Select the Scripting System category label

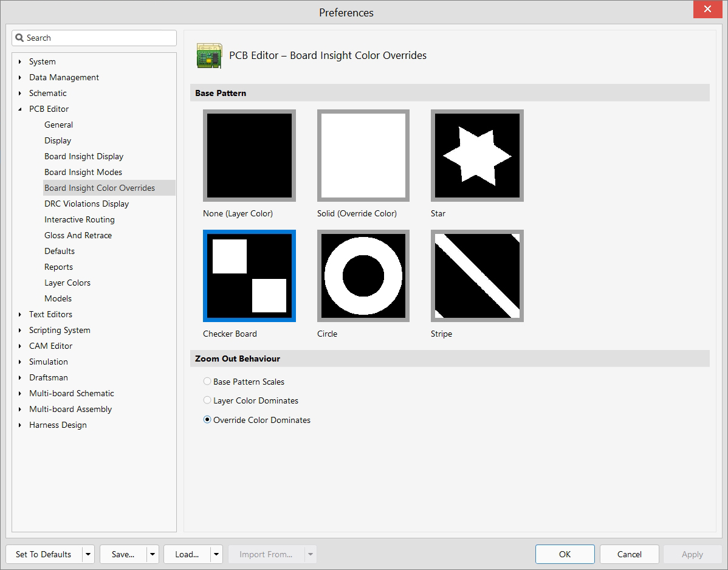pos(60,331)
